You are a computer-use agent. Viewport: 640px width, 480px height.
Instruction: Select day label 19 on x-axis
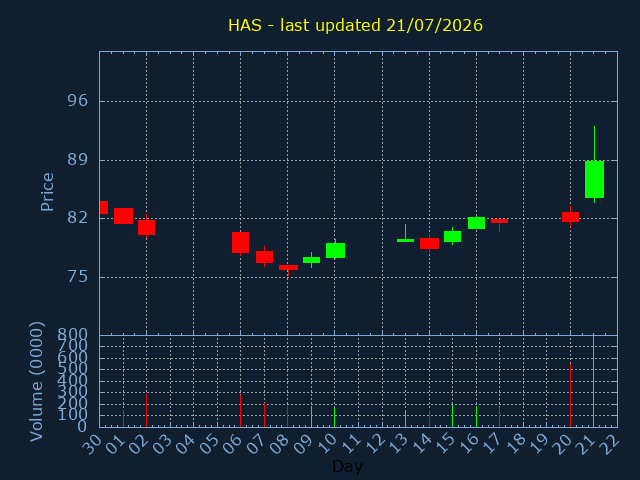tap(540, 443)
